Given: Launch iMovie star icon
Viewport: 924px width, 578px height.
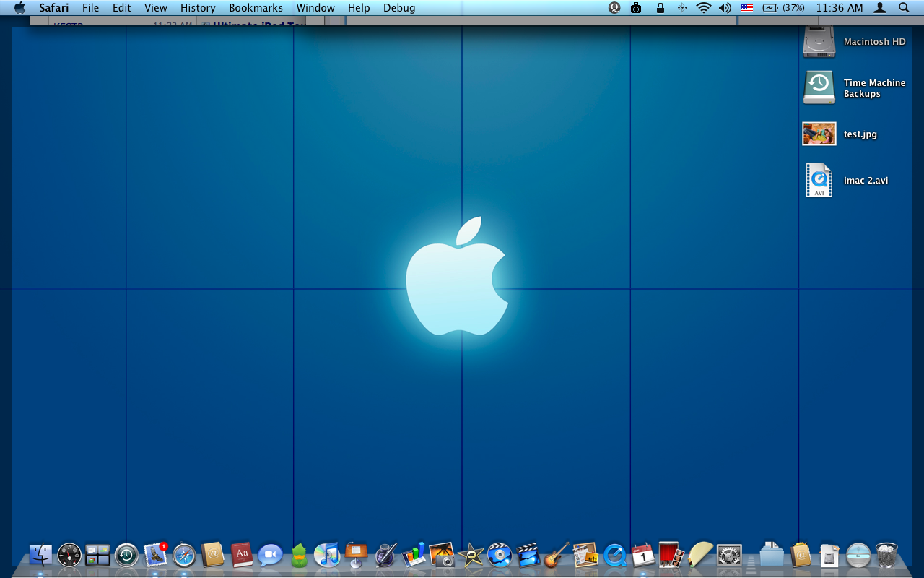Looking at the screenshot, I should [x=471, y=555].
